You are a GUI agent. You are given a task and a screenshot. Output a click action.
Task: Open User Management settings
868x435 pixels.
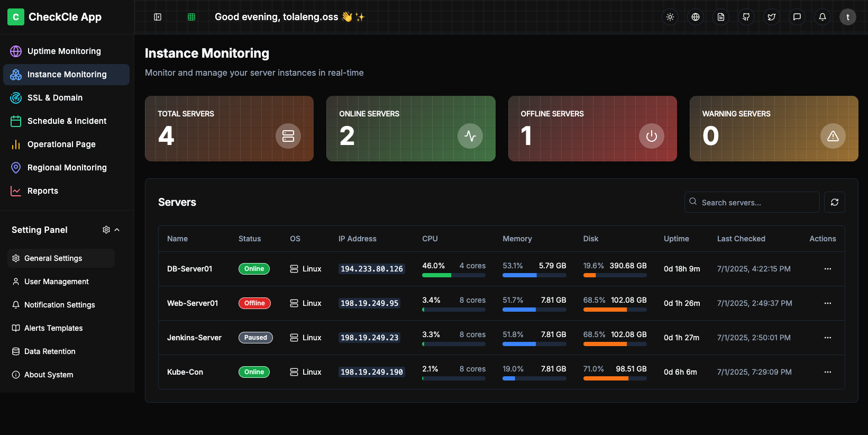[x=57, y=282]
